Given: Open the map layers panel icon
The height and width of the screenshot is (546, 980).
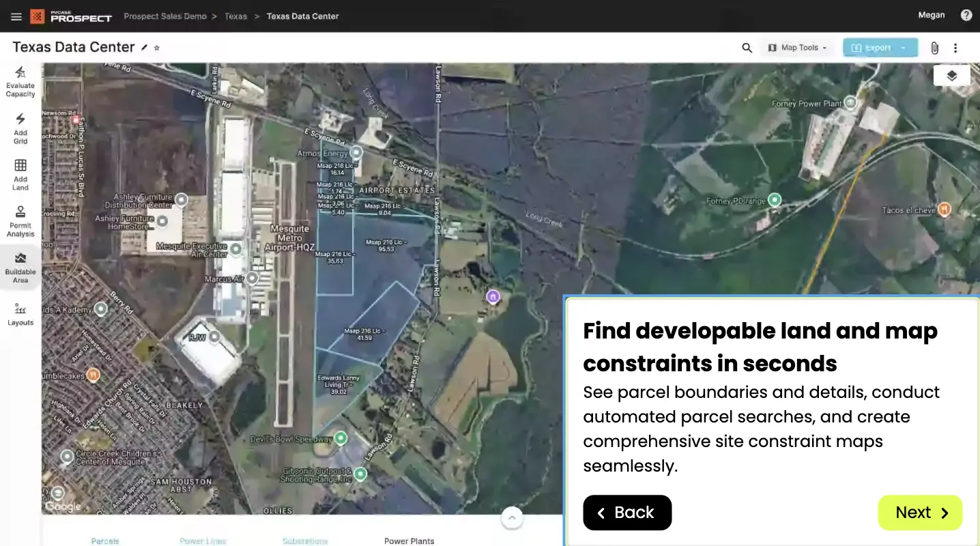Looking at the screenshot, I should coord(952,75).
